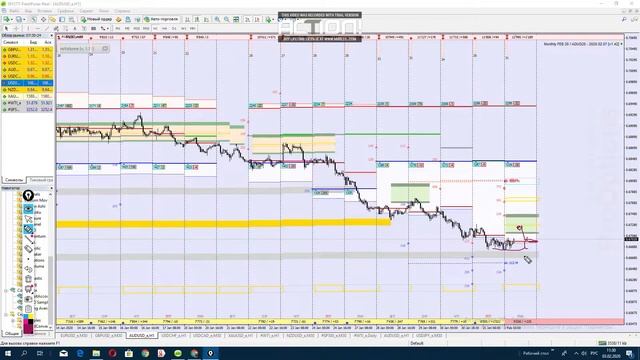This screenshot has height=360, width=640.
Task: Open the New Chart toolbar icon
Action: (7, 20)
